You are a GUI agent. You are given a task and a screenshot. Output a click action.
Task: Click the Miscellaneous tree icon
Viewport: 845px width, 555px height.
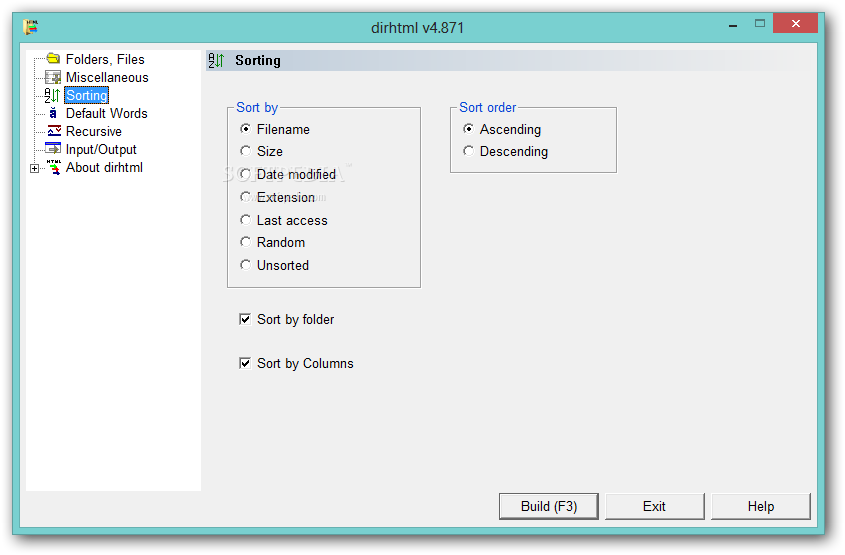53,77
